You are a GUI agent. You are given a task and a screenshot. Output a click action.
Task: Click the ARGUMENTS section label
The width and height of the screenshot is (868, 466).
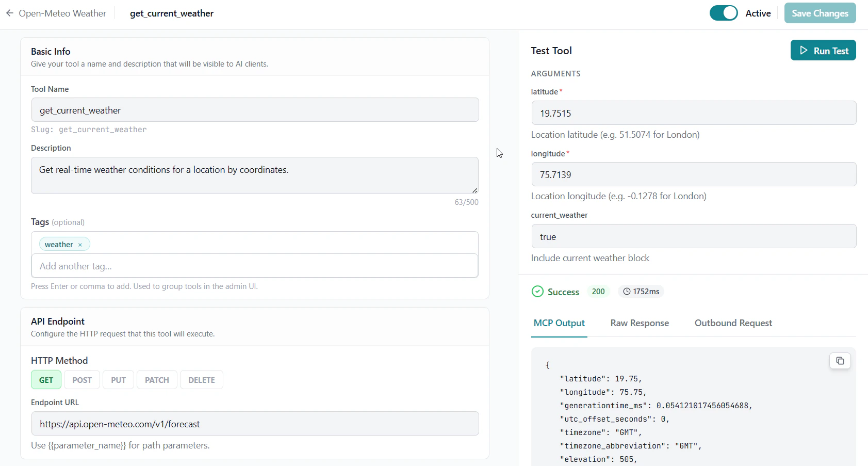point(556,74)
